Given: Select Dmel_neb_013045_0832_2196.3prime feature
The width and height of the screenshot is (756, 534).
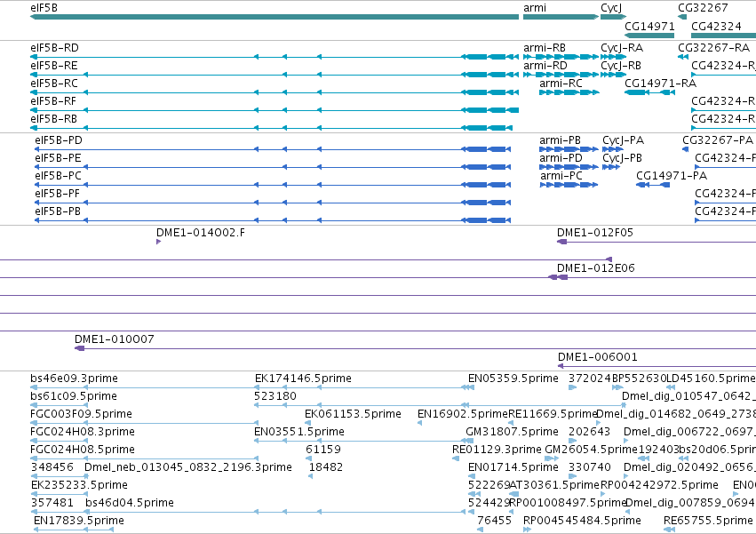Looking at the screenshot, I should click(x=188, y=468).
